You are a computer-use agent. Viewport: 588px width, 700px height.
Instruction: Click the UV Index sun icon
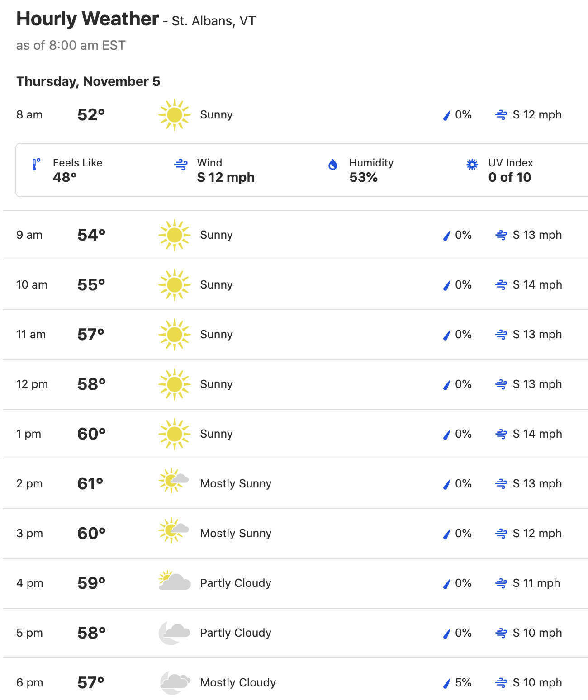(472, 165)
